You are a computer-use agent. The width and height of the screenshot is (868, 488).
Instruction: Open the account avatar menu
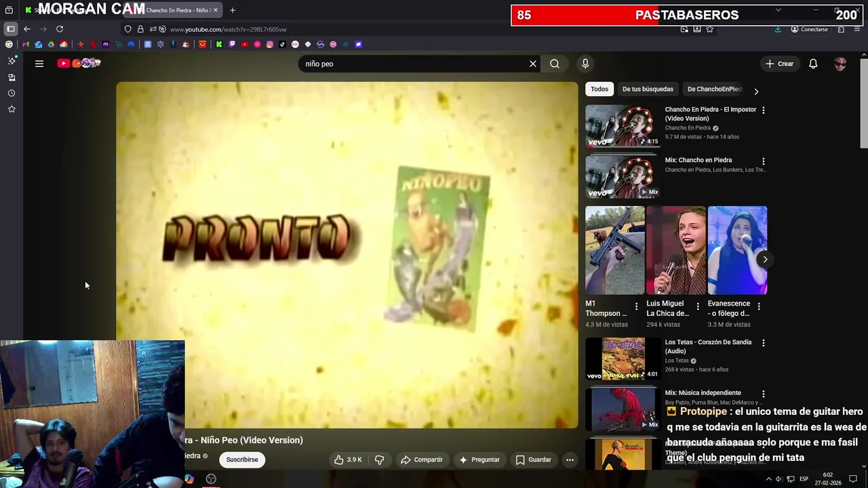840,64
